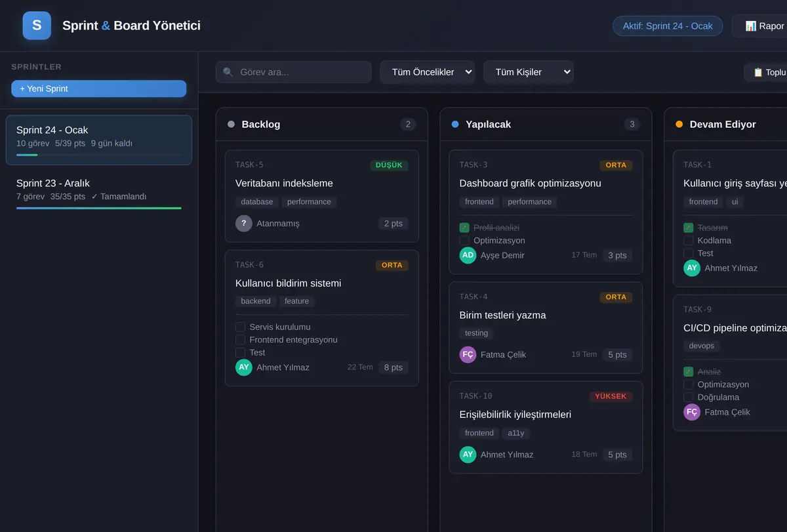Click Fatma Çelik avatar on TASK-9 card
Viewport: 787px width, 532px height.
(692, 412)
